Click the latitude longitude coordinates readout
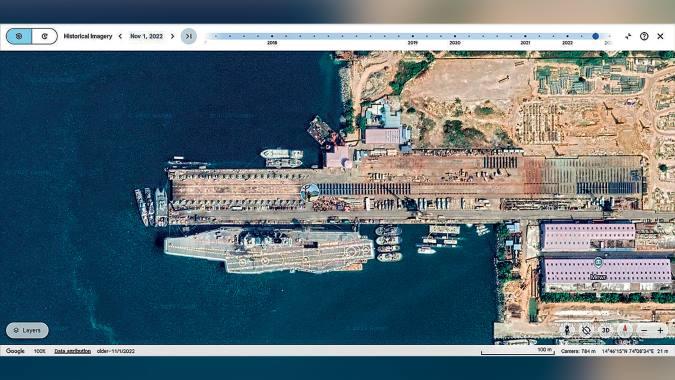 (x=628, y=351)
